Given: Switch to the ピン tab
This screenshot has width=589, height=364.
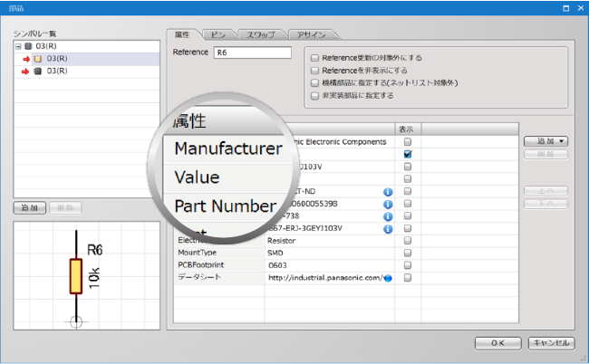Looking at the screenshot, I should point(218,35).
